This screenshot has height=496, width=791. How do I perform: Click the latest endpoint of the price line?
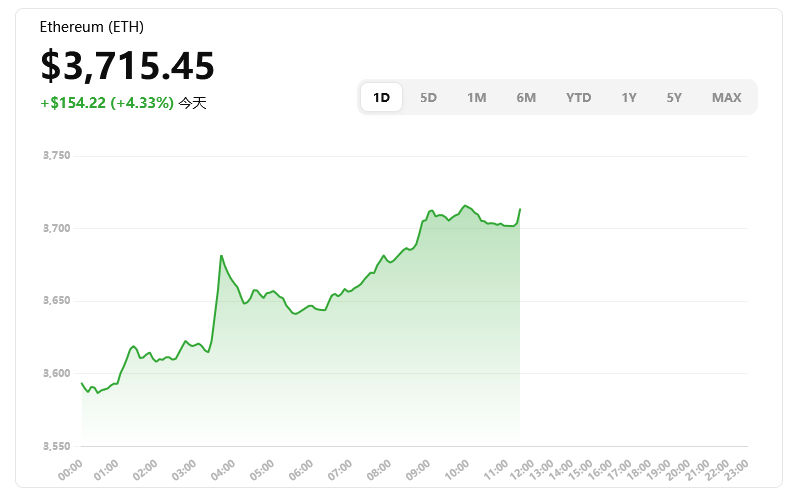pos(520,208)
